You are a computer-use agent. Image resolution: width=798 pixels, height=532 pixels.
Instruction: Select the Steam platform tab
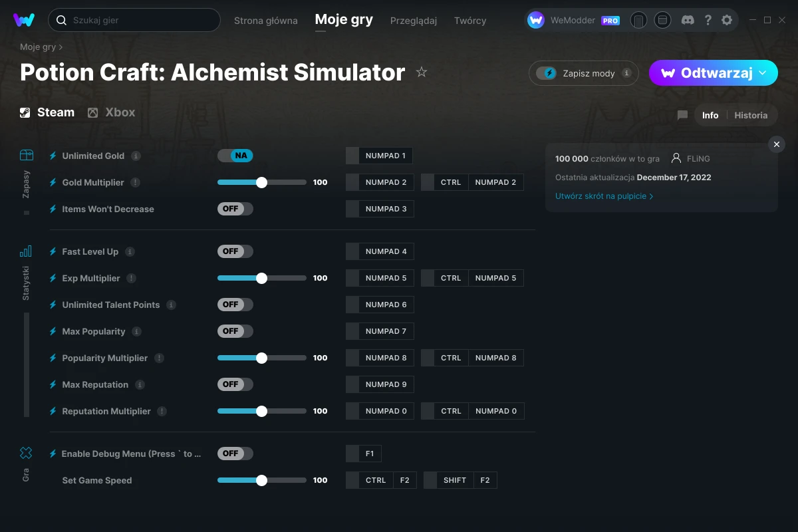(47, 112)
